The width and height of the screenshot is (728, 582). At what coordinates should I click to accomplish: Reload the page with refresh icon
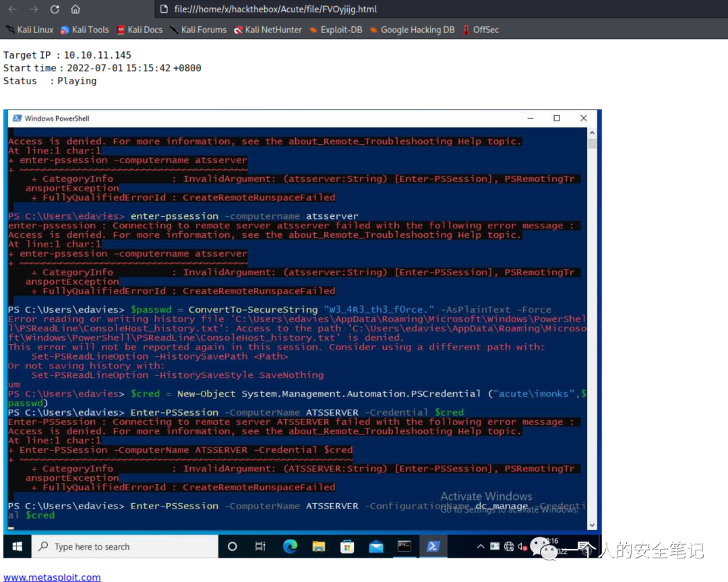pyautogui.click(x=55, y=9)
